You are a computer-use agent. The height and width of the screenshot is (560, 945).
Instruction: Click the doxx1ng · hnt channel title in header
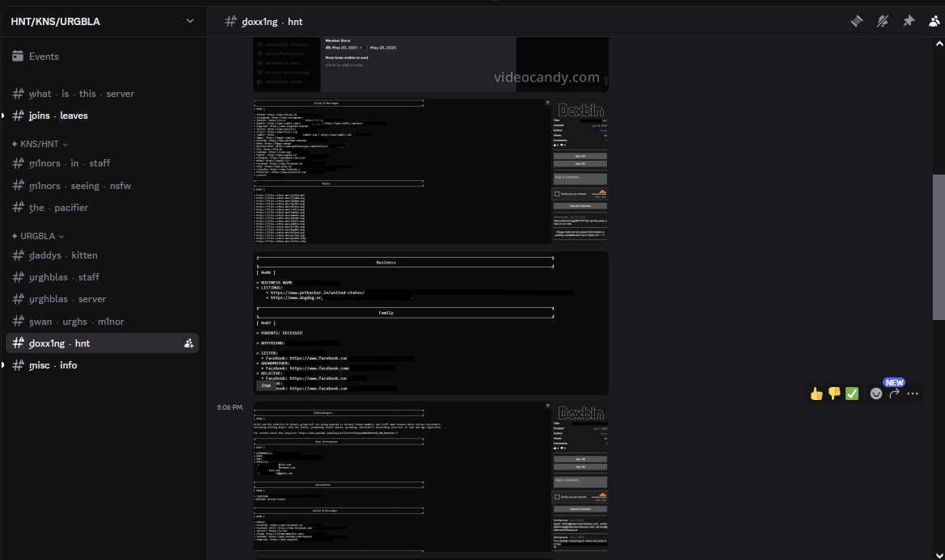(272, 22)
